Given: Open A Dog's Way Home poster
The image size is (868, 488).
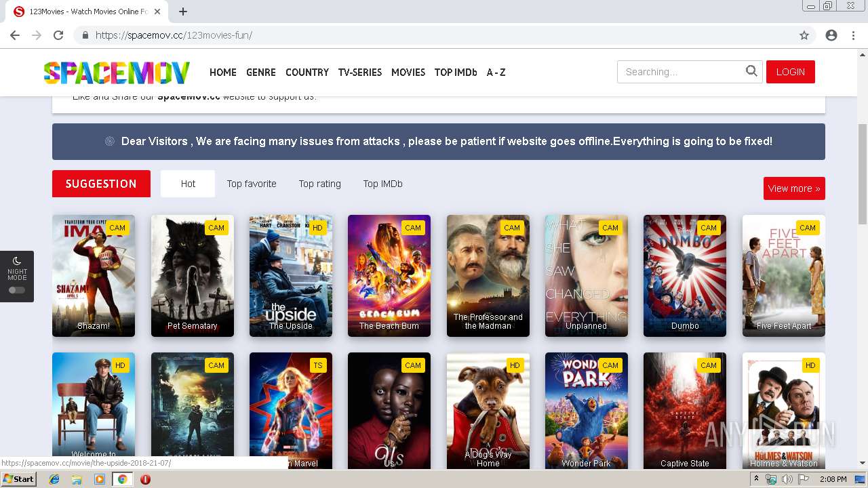Looking at the screenshot, I should tap(488, 410).
